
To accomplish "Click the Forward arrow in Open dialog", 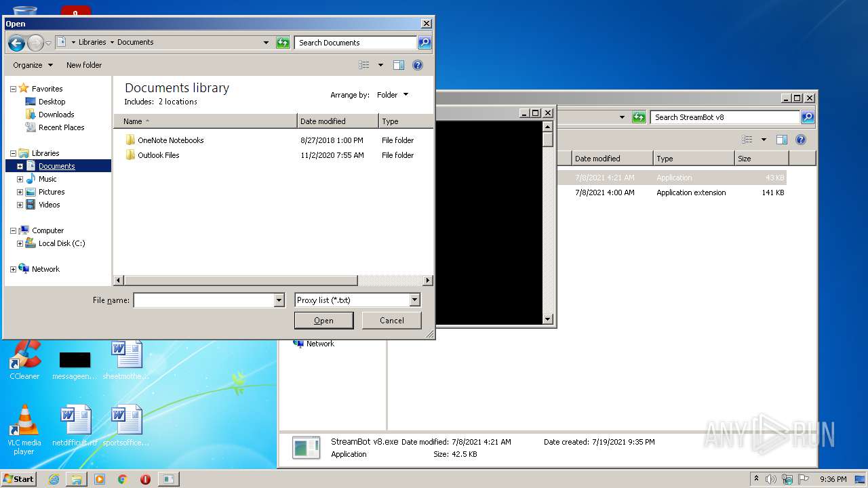I will tap(35, 43).
